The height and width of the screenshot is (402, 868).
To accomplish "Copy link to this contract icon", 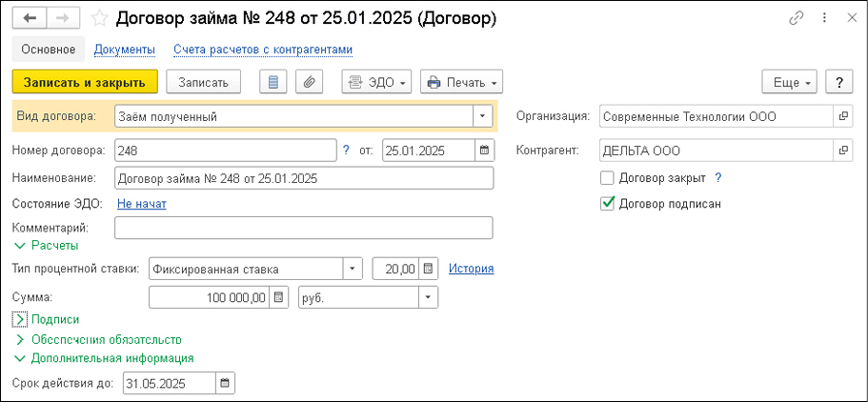I will coord(797,18).
